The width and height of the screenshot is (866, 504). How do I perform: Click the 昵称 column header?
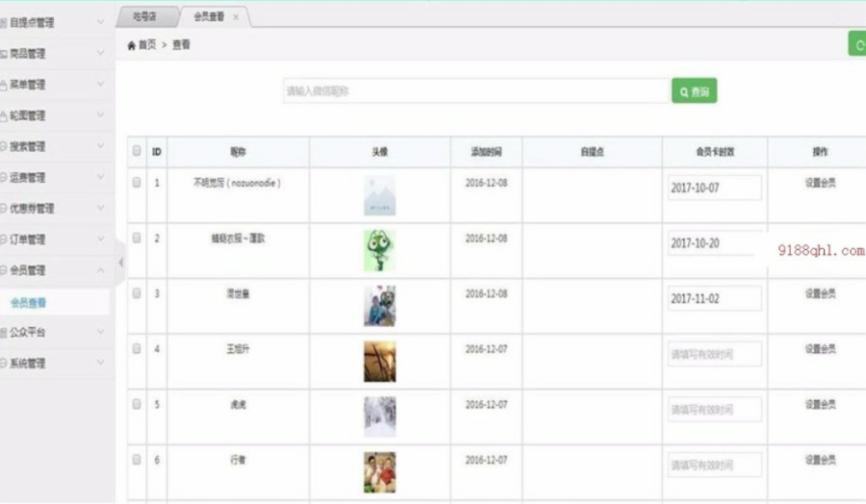click(x=238, y=152)
